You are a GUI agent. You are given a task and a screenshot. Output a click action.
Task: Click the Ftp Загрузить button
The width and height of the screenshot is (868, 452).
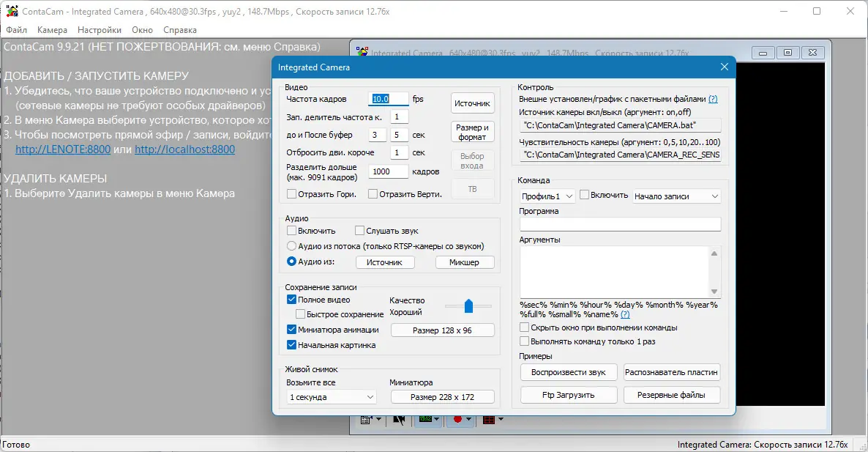pyautogui.click(x=569, y=395)
